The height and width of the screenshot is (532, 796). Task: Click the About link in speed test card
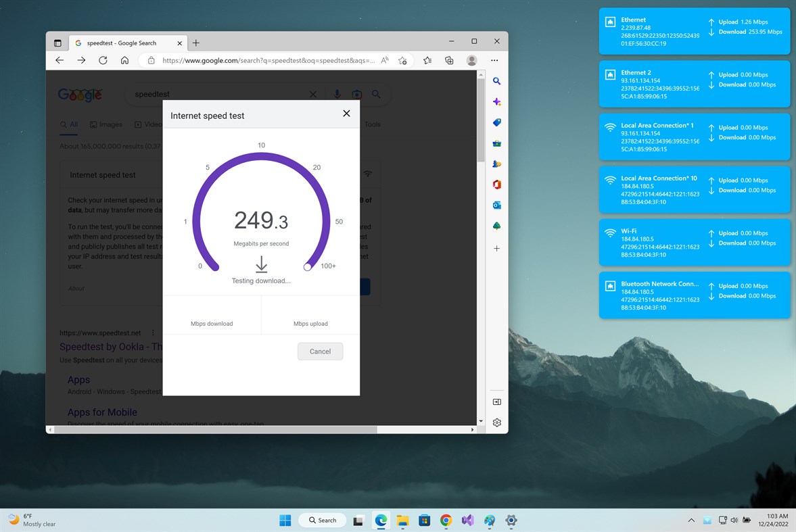(x=76, y=289)
